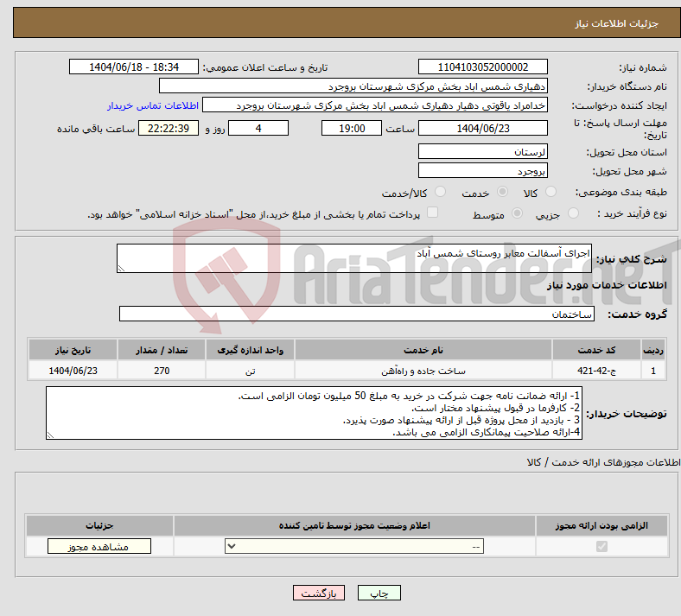Click واحد اندازه گیری column header
This screenshot has width=681, height=616.
[250, 350]
